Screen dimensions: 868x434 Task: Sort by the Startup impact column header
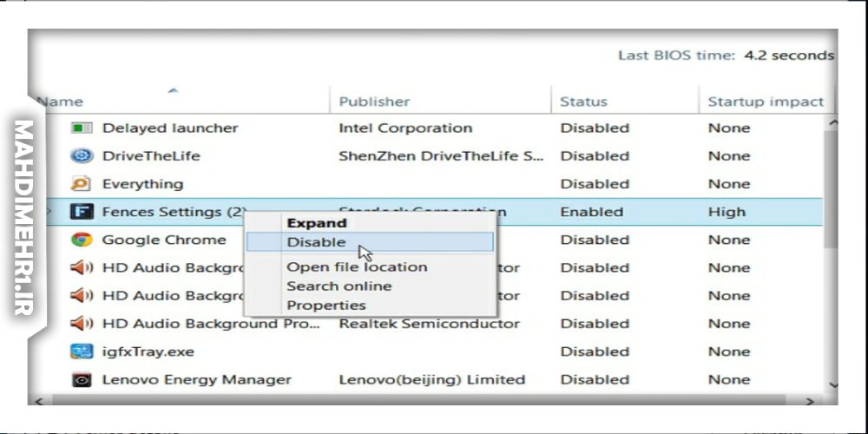(x=766, y=102)
